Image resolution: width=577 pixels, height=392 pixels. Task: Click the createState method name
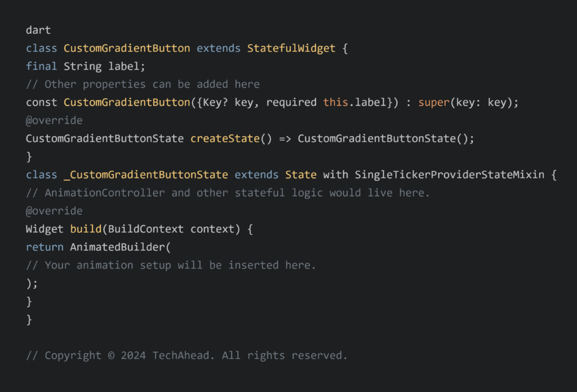coord(222,139)
